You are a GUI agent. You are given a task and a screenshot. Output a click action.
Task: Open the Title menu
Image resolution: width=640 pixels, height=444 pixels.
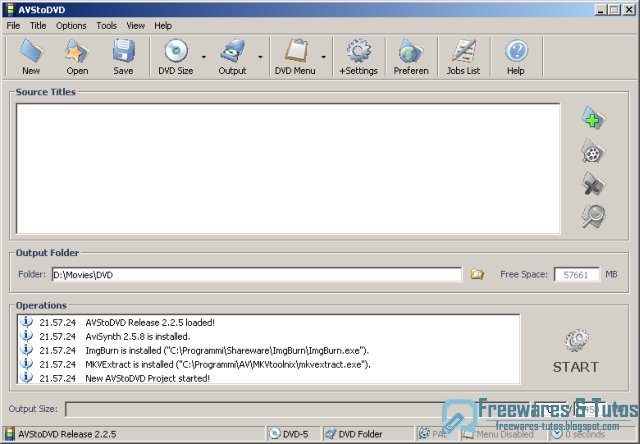pyautogui.click(x=38, y=26)
